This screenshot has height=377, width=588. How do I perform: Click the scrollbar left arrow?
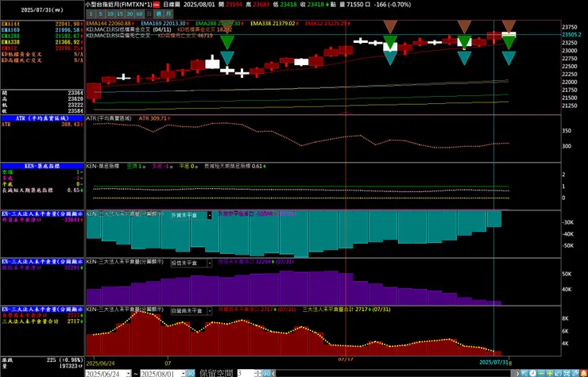pos(274,373)
